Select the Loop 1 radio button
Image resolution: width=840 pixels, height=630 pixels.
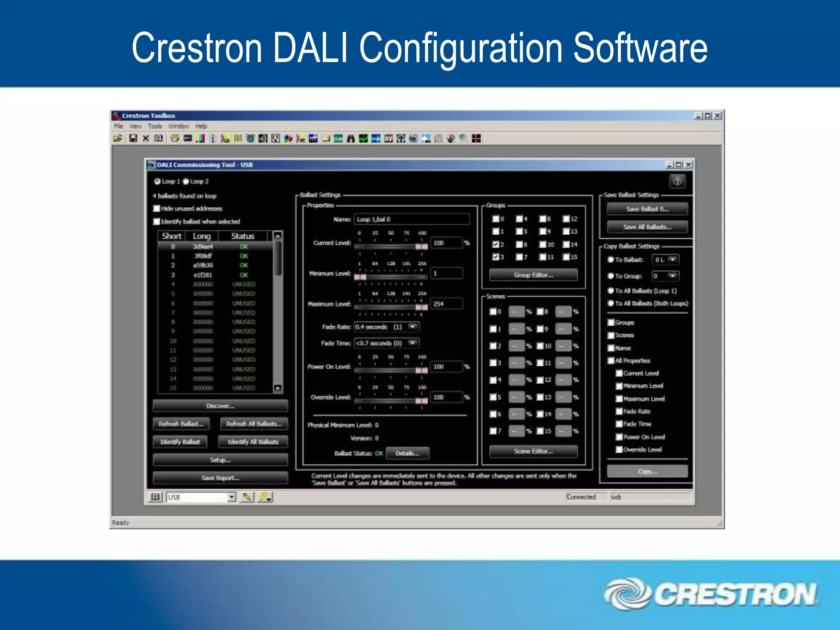point(157,181)
